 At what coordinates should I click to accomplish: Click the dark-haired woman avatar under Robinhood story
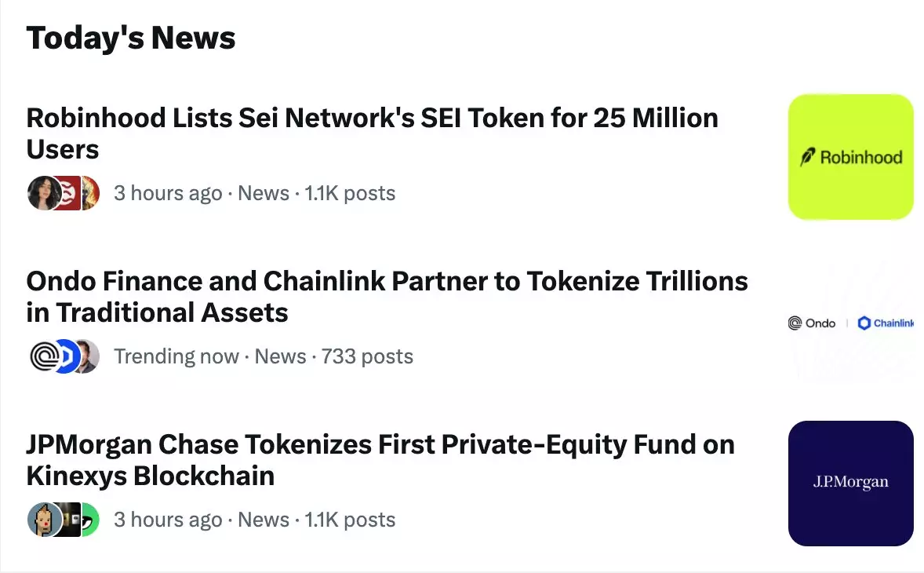(43, 193)
